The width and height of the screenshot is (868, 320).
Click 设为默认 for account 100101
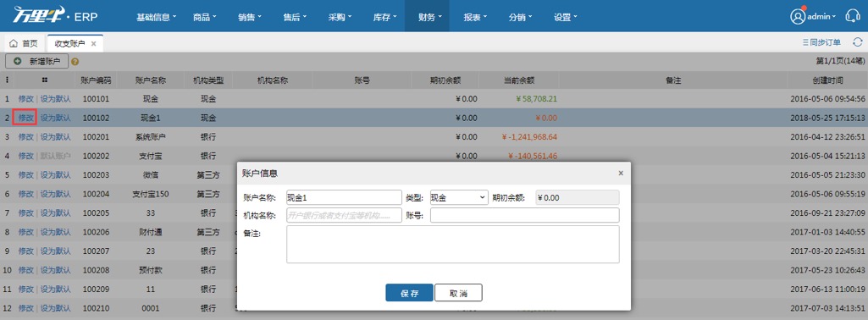click(55, 98)
